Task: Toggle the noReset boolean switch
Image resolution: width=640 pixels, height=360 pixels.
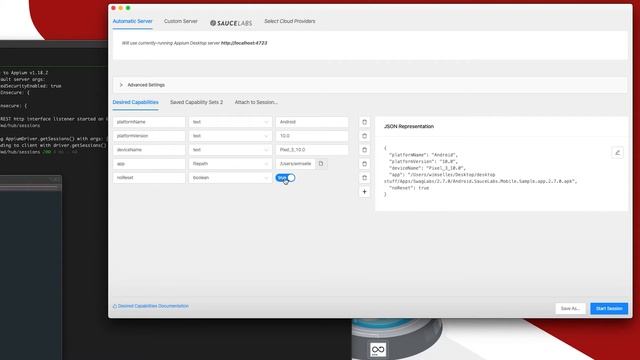Action: (285, 178)
